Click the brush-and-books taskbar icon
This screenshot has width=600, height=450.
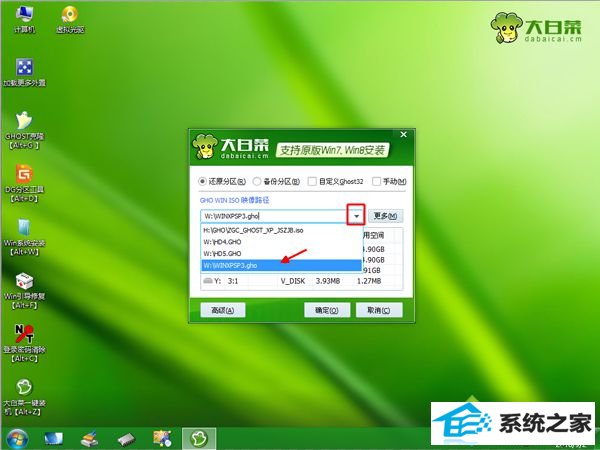tap(90, 439)
